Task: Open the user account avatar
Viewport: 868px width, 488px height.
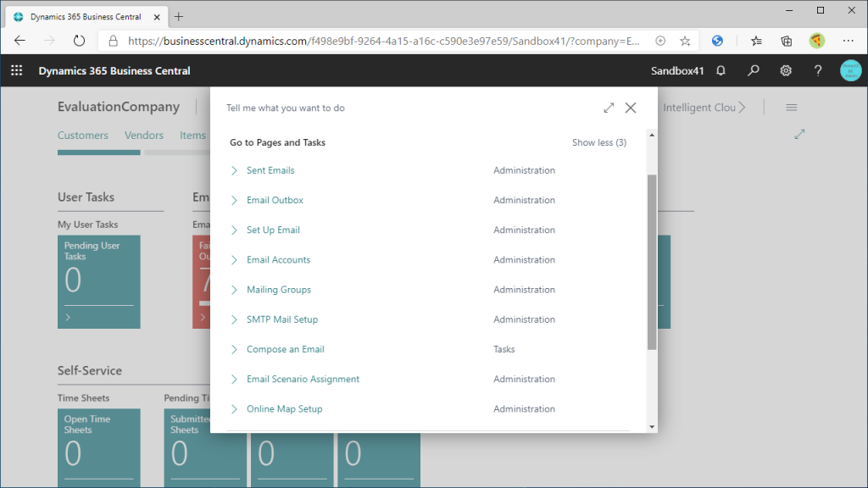Action: [850, 70]
